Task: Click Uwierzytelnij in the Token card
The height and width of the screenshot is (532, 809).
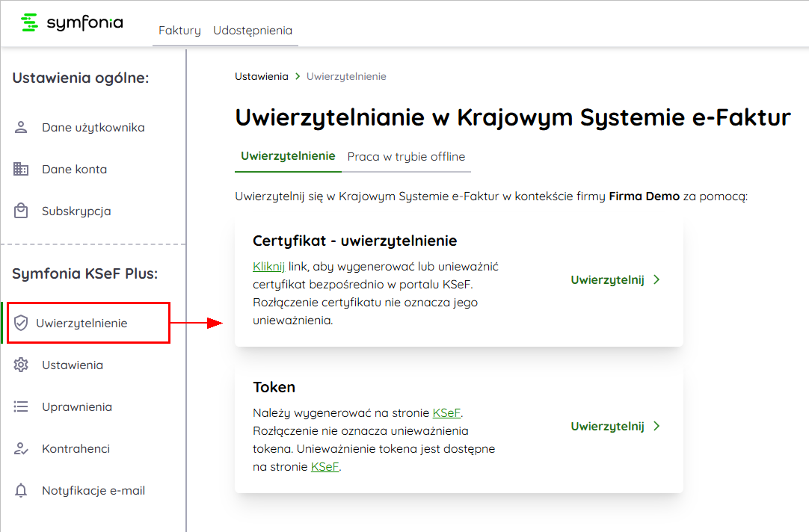Action: coord(607,427)
